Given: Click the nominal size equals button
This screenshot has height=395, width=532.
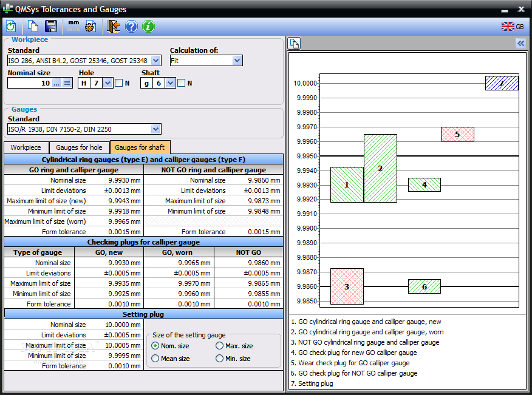Looking at the screenshot, I should 67,83.
